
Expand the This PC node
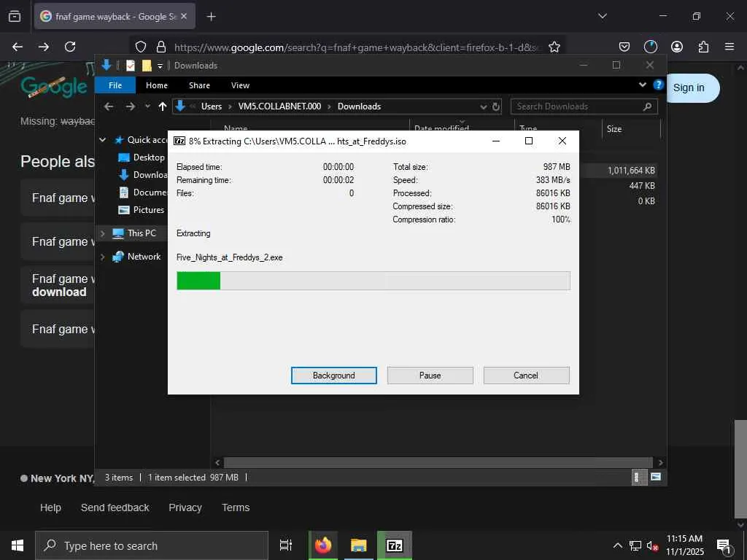(x=102, y=233)
